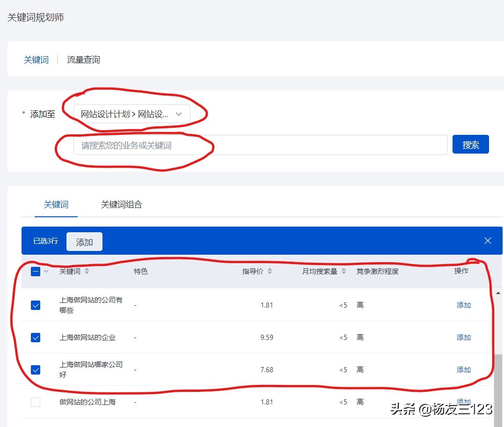Switch to the 关键词组合 tab
504x427 pixels.
pyautogui.click(x=121, y=205)
